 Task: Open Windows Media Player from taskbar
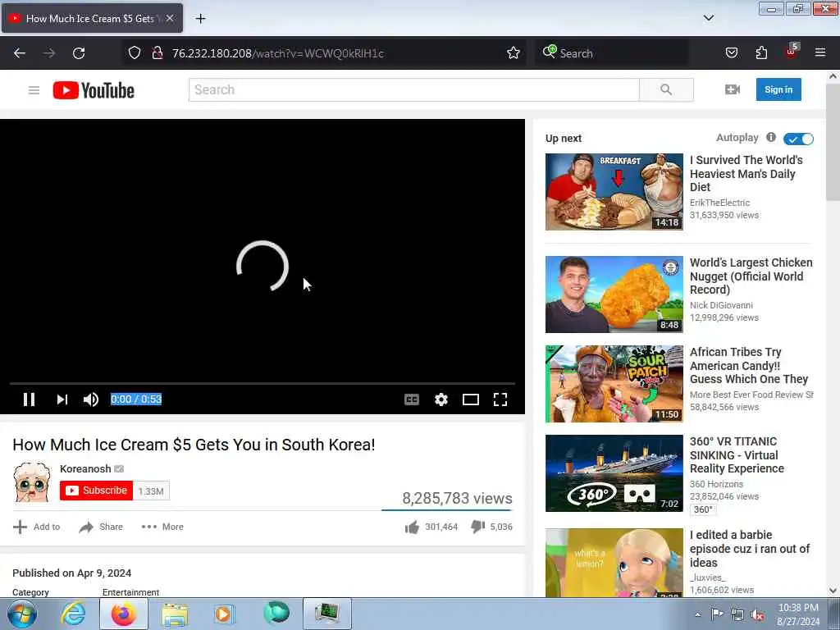pos(224,614)
